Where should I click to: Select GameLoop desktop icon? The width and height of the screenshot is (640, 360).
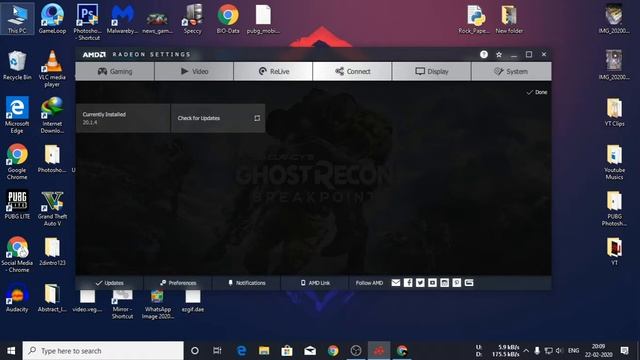(52, 19)
